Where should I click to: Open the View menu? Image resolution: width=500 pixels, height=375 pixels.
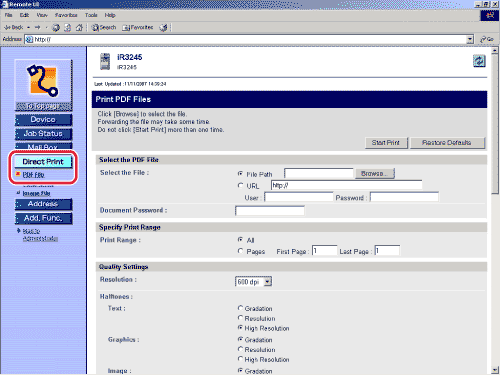coord(42,15)
